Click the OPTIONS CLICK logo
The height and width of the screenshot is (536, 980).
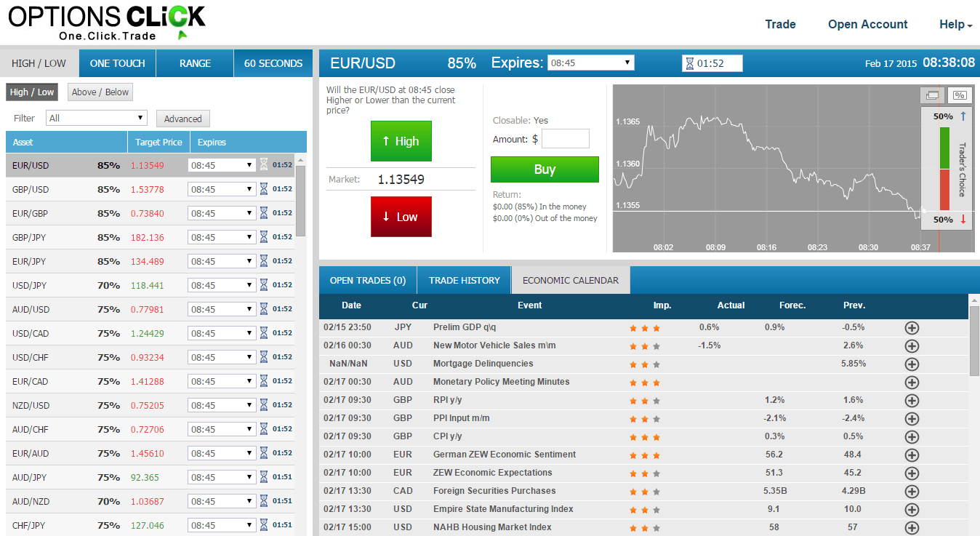pos(105,20)
